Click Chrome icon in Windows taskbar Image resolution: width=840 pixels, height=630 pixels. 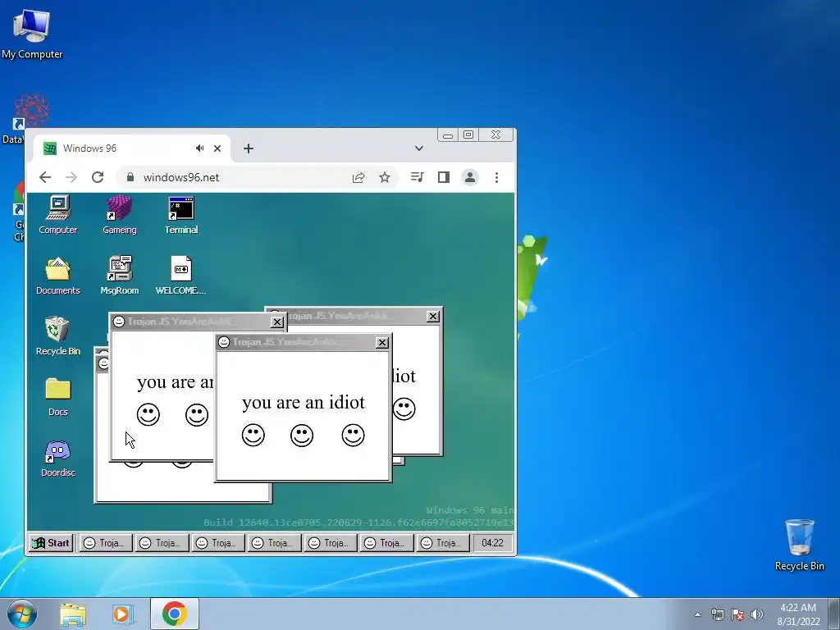pyautogui.click(x=174, y=614)
